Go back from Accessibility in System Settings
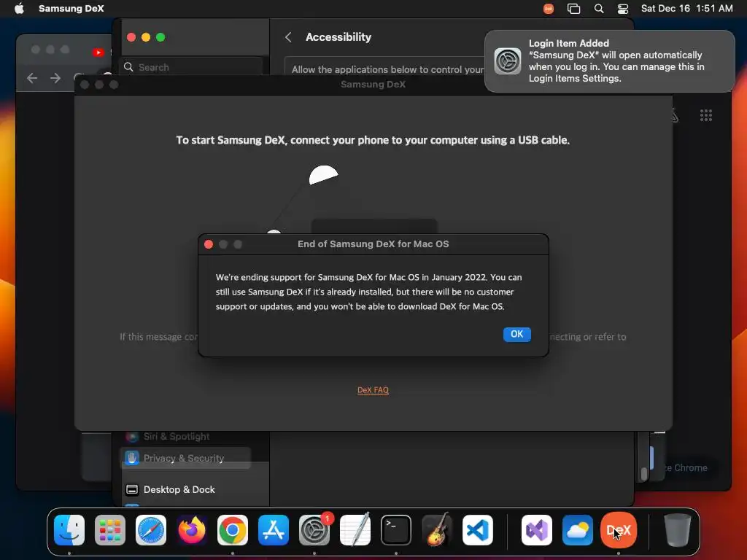747x560 pixels. 288,37
